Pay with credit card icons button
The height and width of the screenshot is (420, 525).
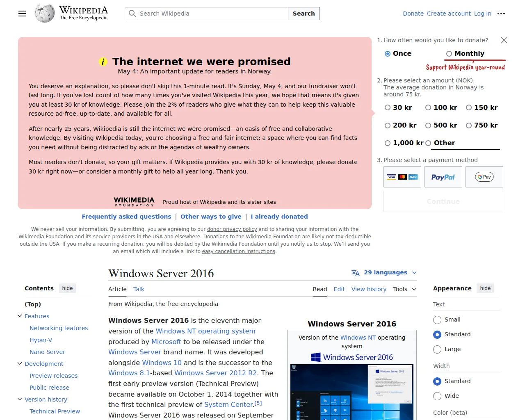click(402, 177)
